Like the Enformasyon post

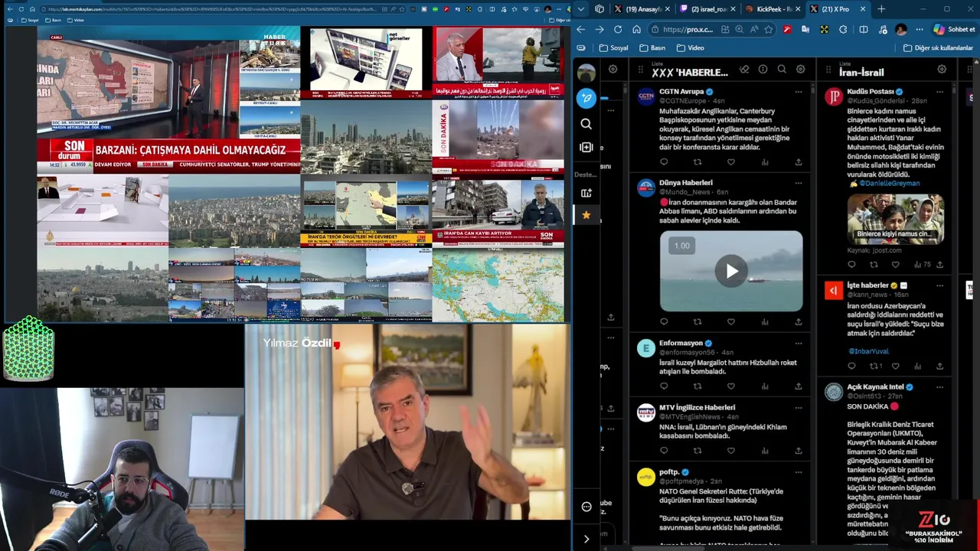(x=730, y=386)
